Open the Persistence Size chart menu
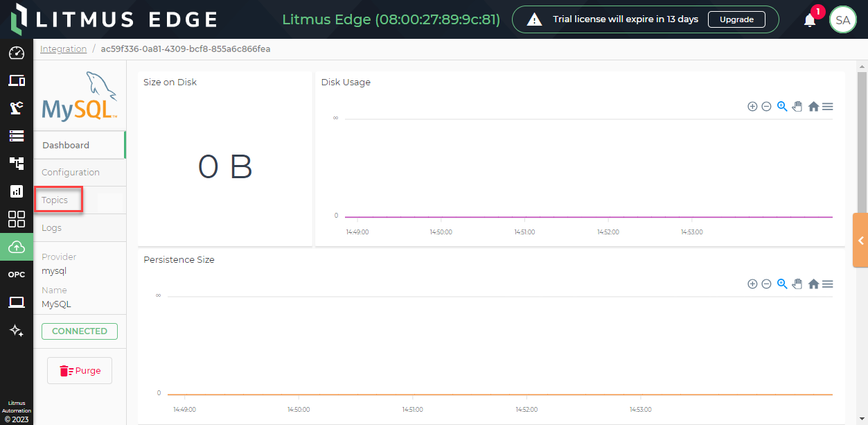The width and height of the screenshot is (868, 425). click(829, 284)
